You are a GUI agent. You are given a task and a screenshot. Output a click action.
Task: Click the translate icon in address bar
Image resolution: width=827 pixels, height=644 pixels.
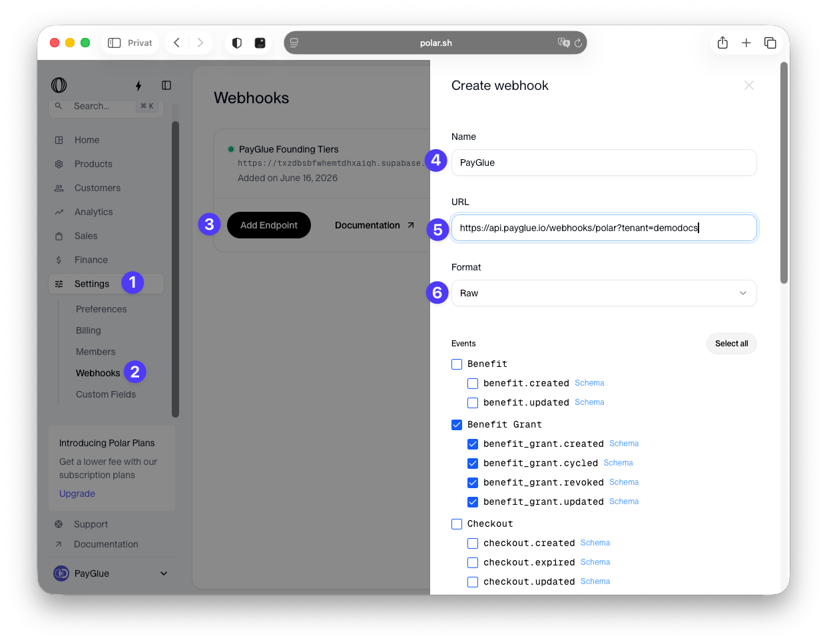pos(563,43)
